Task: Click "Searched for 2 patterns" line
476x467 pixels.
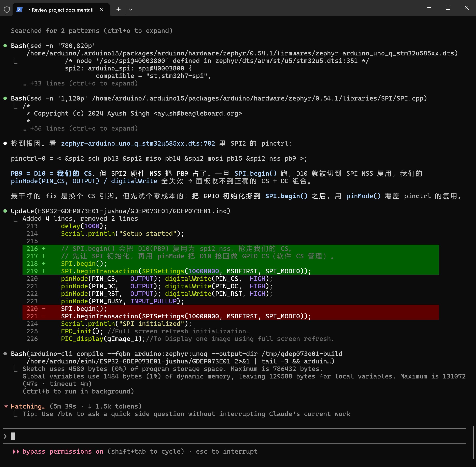Action: coord(92,31)
